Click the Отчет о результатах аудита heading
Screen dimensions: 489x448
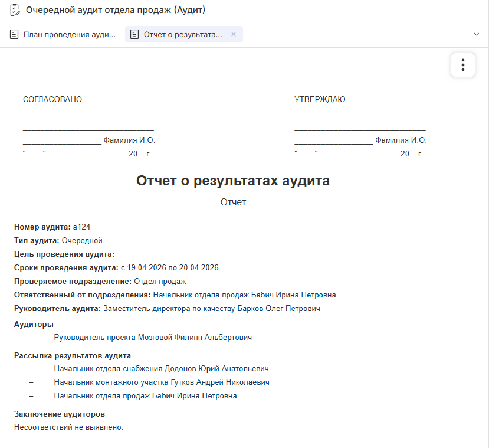coord(233,181)
